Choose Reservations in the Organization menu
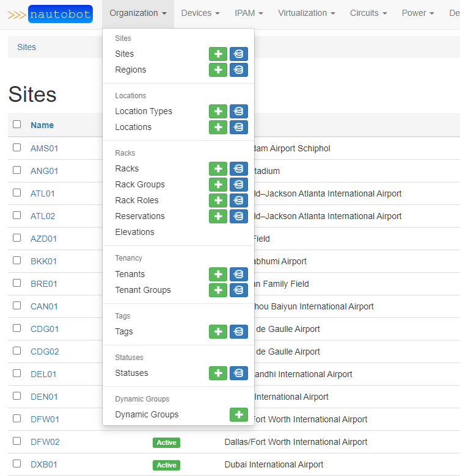Viewport: 460px width, 476px height. [x=140, y=216]
